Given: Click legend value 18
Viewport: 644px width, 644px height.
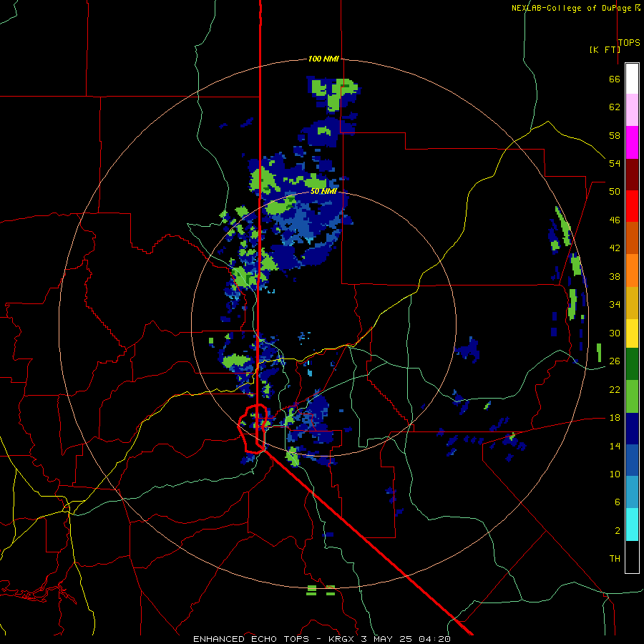Looking at the screenshot, I should tap(615, 418).
